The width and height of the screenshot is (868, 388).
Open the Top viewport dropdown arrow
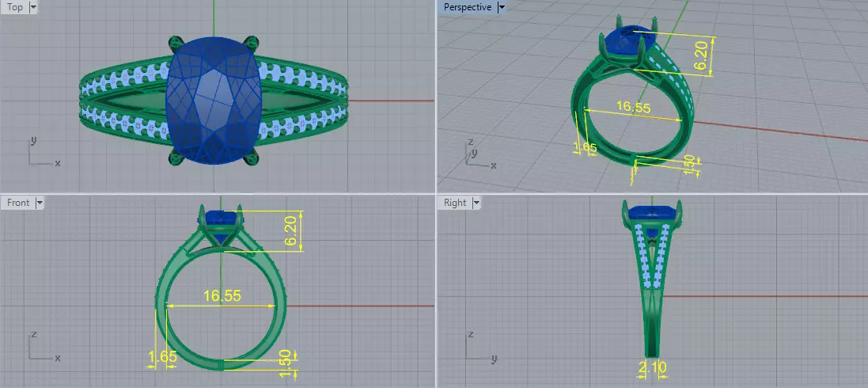(33, 7)
